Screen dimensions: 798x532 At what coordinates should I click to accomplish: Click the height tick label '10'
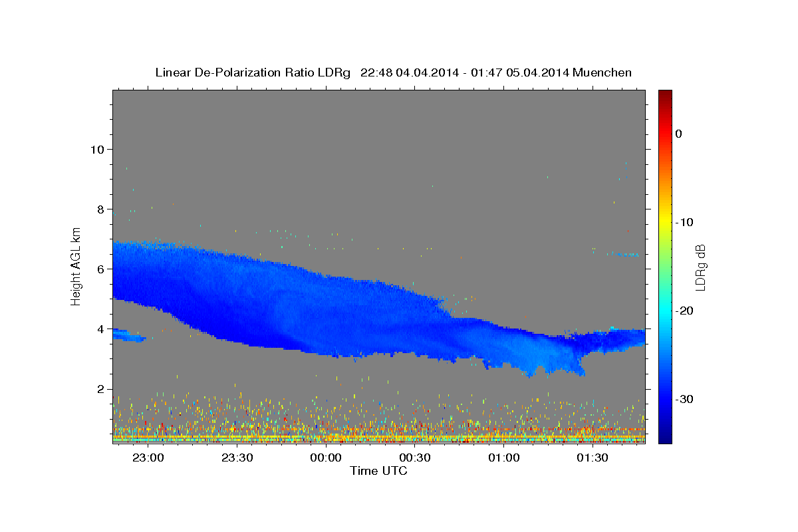point(96,149)
